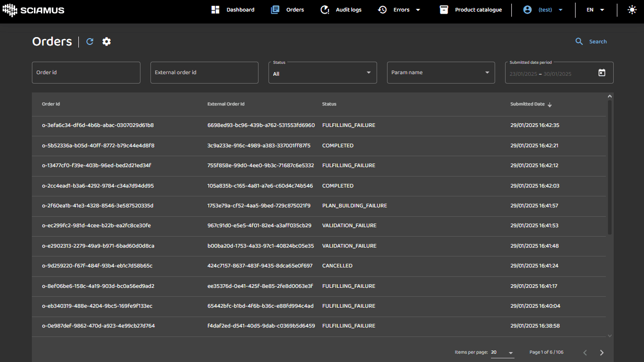Open the EN language selector
Screen dimensions: 644x362
[595, 10]
